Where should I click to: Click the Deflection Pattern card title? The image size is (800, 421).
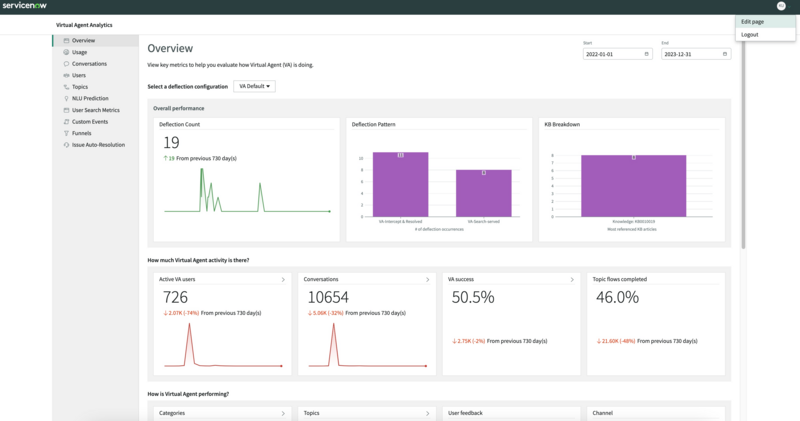[373, 125]
